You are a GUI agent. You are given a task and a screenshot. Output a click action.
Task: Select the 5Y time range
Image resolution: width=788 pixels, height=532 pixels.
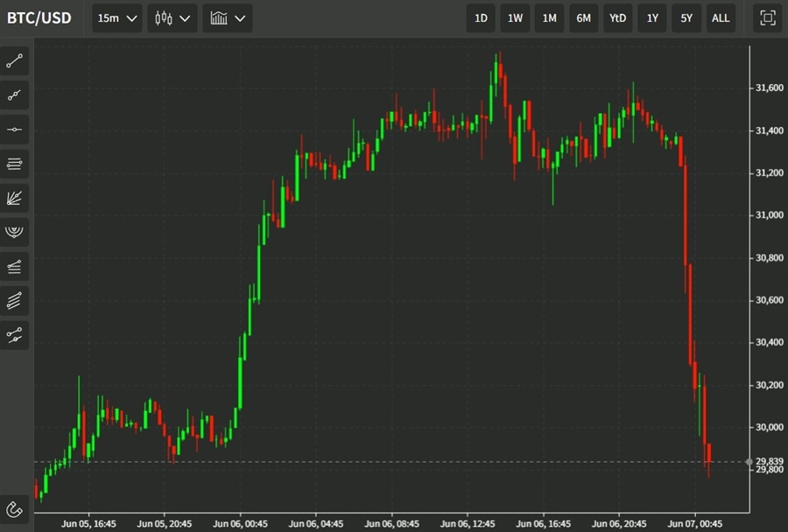pos(686,17)
